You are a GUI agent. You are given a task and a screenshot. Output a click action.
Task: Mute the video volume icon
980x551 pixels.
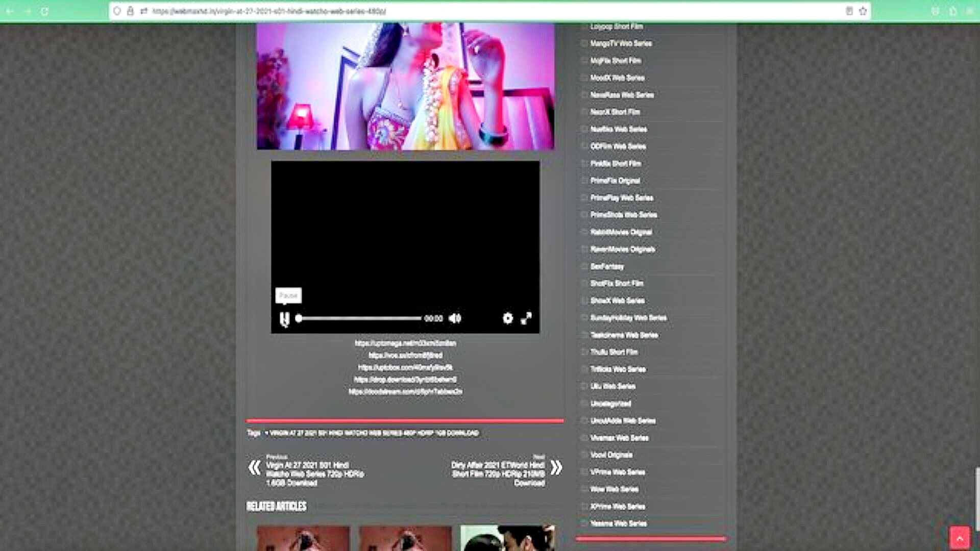pyautogui.click(x=455, y=318)
